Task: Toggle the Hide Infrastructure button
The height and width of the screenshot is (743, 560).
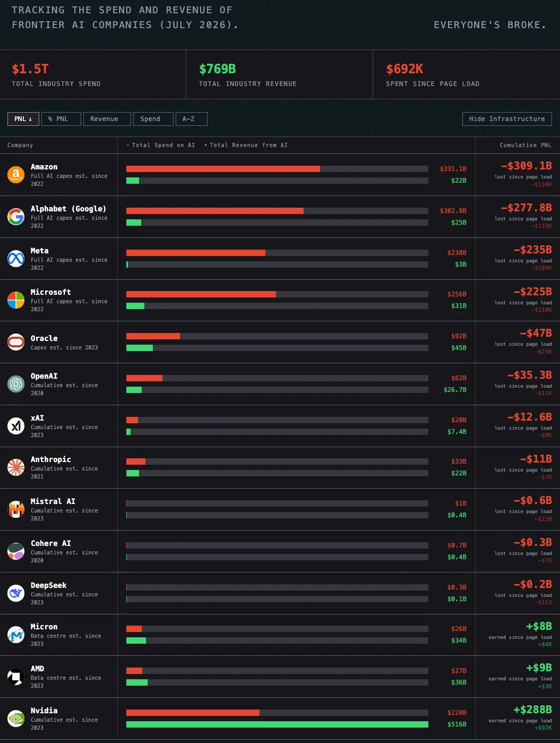Action: tap(507, 119)
